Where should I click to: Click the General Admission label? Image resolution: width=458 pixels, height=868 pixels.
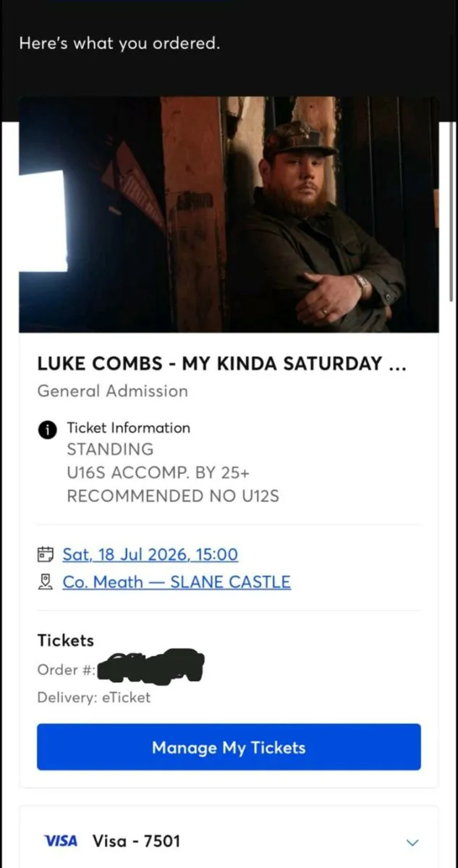point(112,391)
